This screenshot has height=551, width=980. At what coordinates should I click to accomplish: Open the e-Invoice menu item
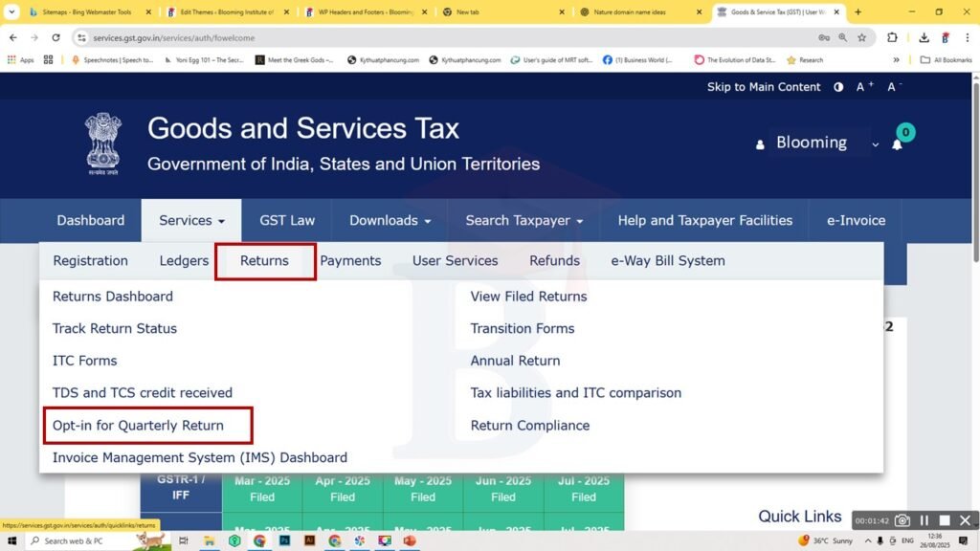click(856, 221)
